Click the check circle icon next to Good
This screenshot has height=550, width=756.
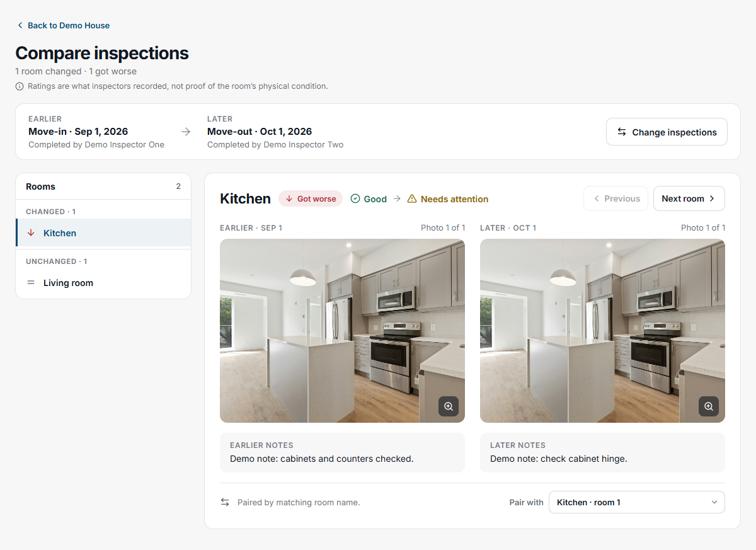(x=355, y=199)
